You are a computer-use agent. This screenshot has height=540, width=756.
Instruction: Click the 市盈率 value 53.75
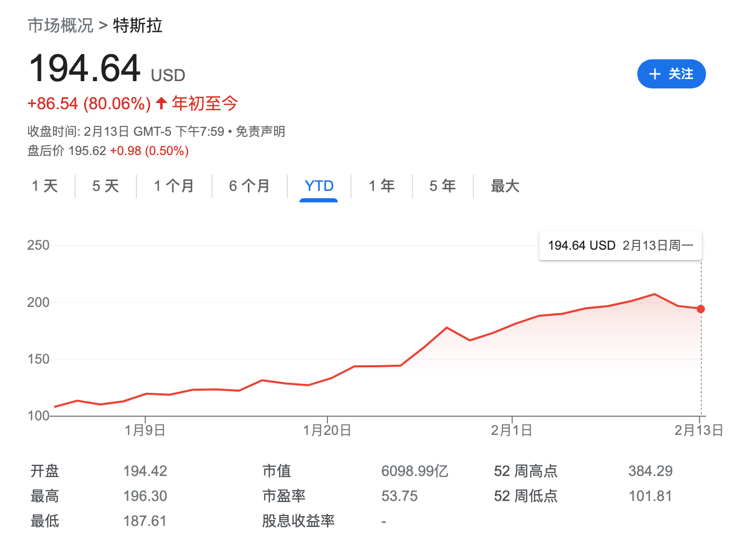pyautogui.click(x=400, y=496)
